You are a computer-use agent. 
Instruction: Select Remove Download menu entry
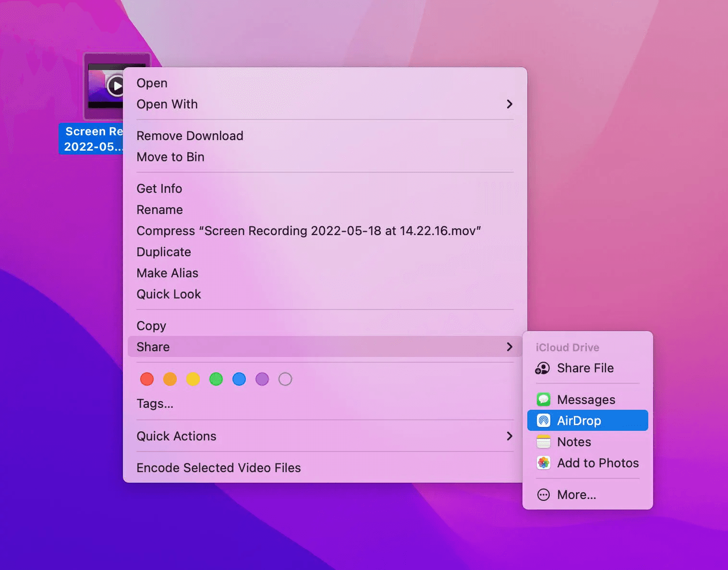pyautogui.click(x=325, y=136)
